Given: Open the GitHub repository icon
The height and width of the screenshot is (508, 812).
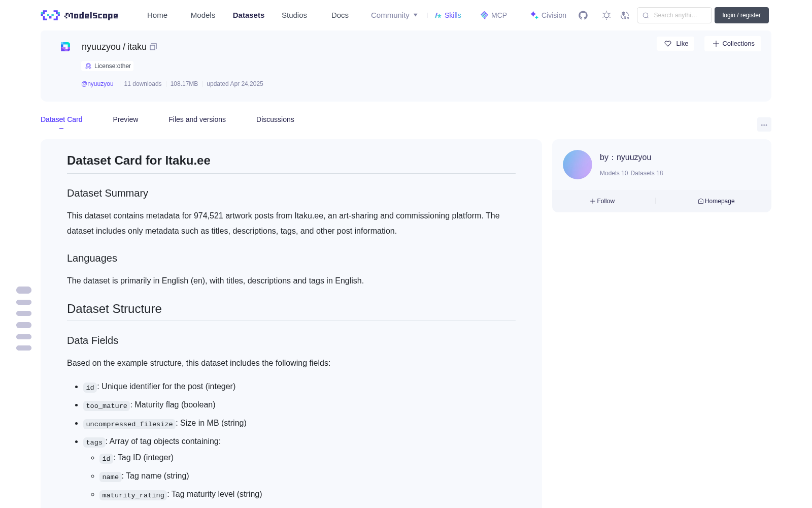Looking at the screenshot, I should coord(583,15).
